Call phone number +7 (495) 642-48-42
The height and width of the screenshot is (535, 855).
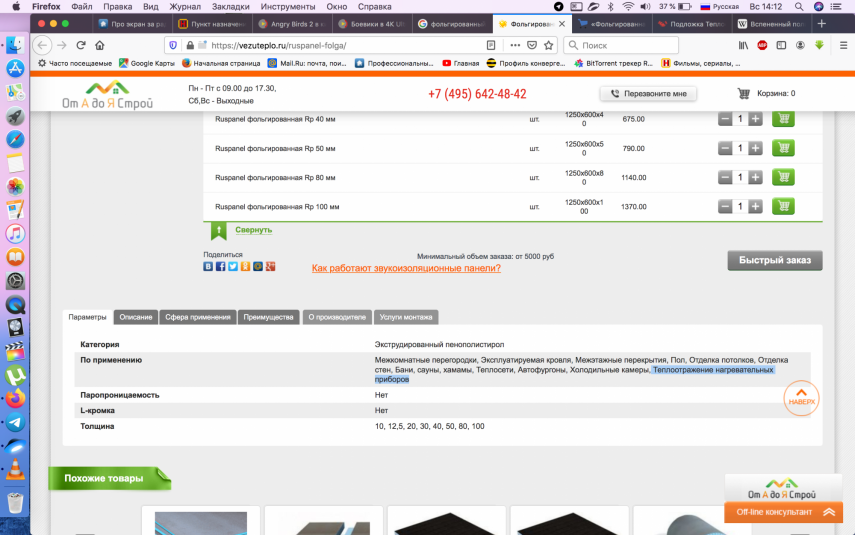pos(477,94)
